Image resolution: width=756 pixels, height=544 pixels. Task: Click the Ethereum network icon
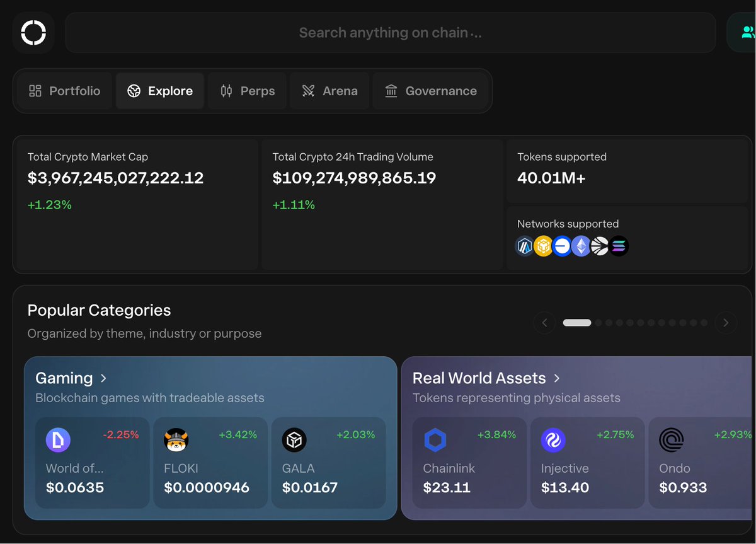tap(581, 246)
